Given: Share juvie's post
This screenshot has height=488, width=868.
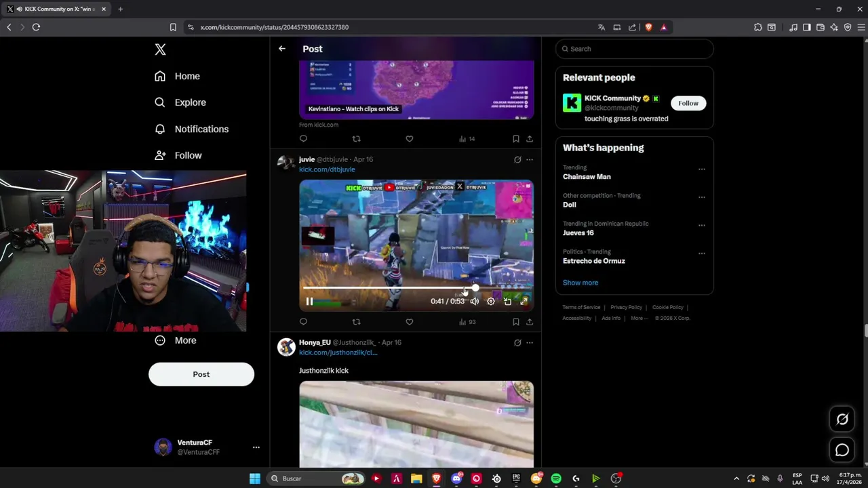Looking at the screenshot, I should [530, 322].
